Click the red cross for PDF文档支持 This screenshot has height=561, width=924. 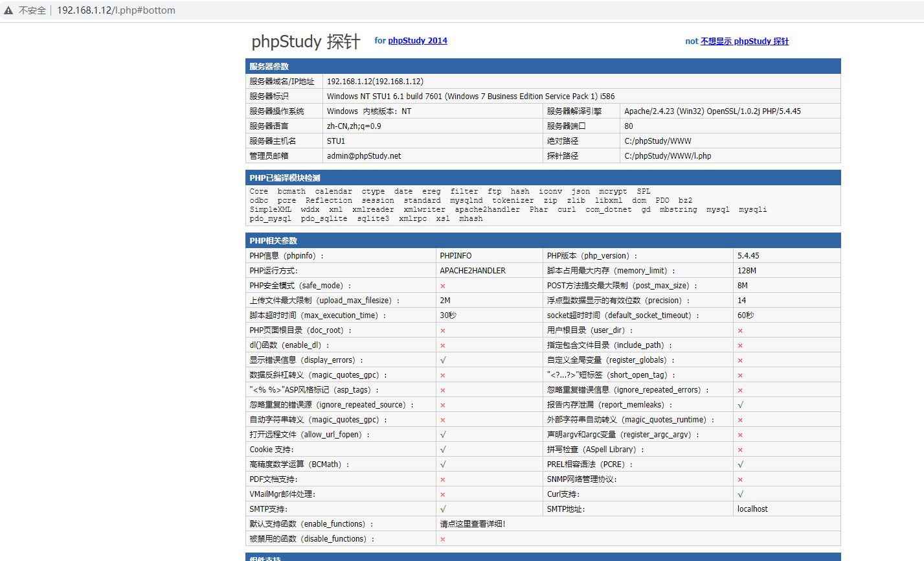(443, 480)
